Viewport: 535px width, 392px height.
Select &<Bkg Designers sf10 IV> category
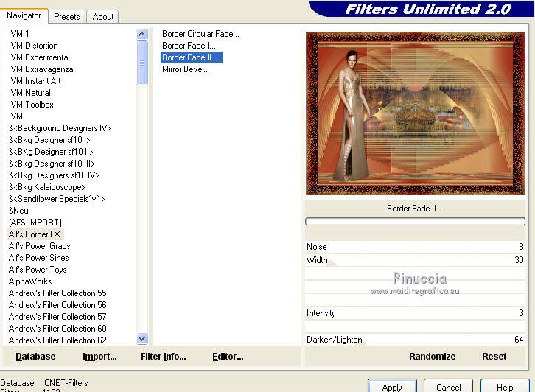coord(54,175)
